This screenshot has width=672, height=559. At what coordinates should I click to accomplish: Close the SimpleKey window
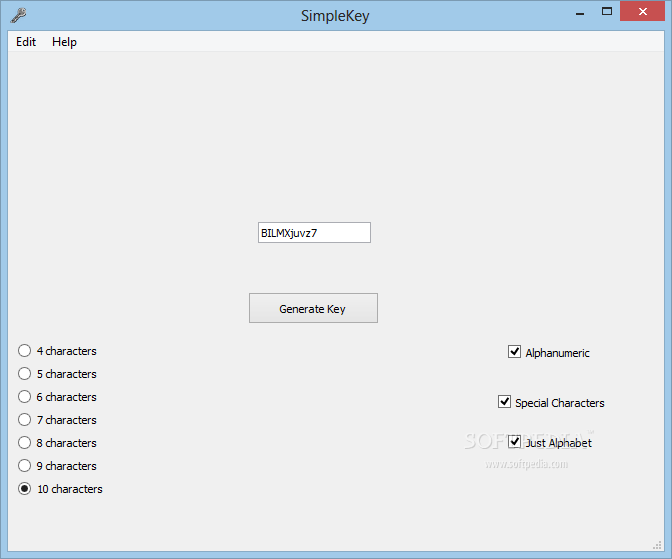click(x=642, y=12)
